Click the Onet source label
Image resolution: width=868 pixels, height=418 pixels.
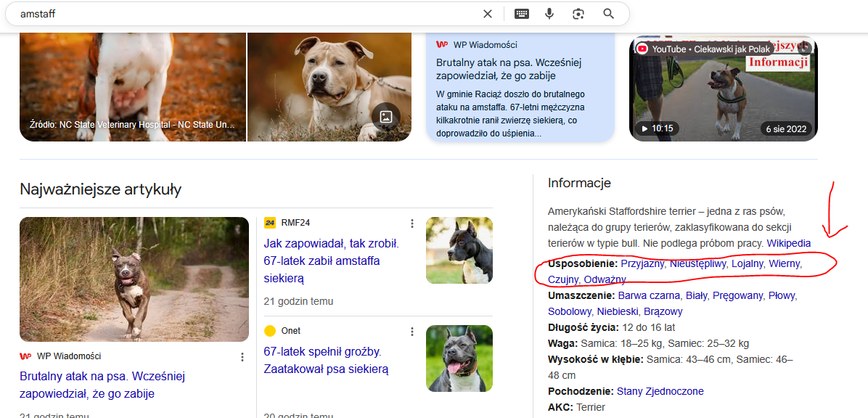290,331
